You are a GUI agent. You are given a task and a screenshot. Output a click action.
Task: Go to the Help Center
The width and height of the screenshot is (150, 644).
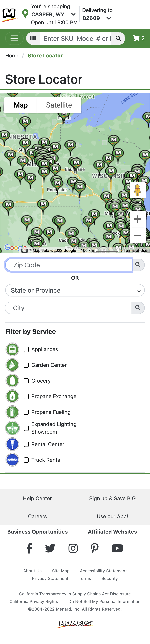tap(37, 498)
